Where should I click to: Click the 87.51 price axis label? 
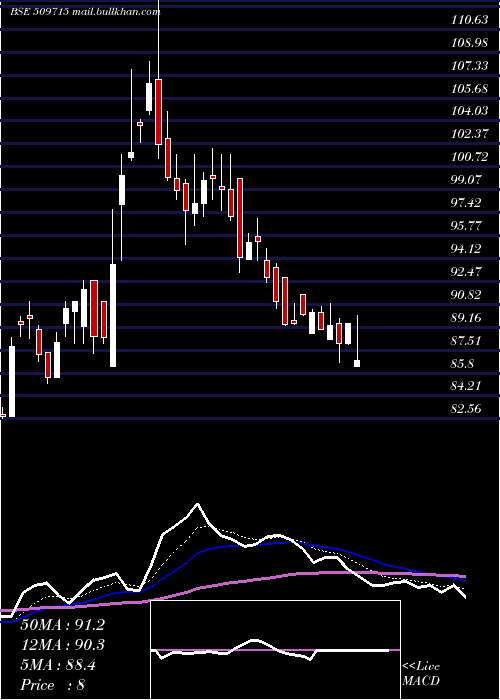point(467,341)
